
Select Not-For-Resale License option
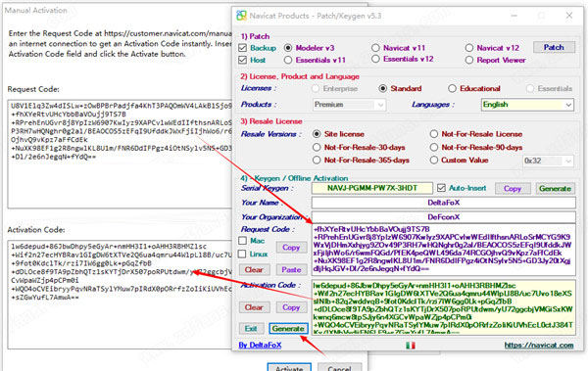(x=434, y=134)
